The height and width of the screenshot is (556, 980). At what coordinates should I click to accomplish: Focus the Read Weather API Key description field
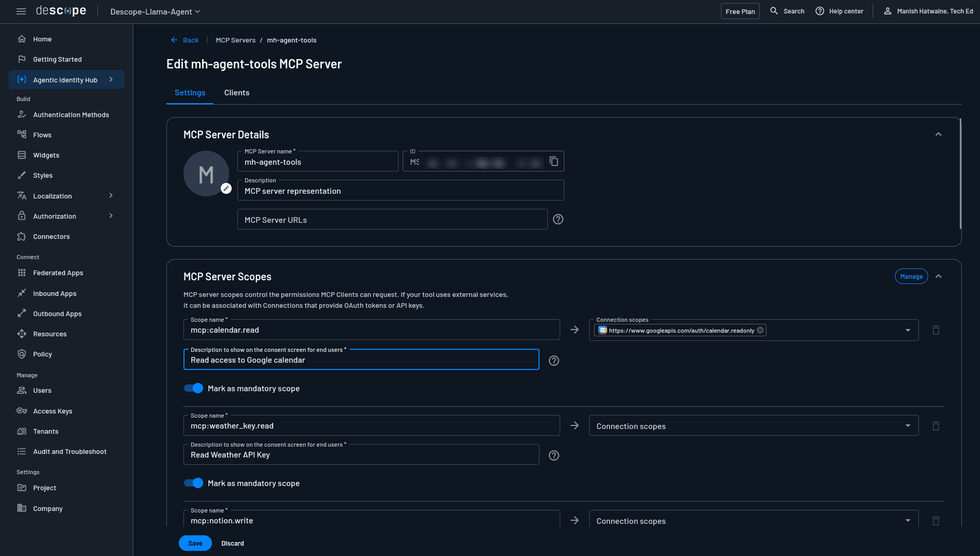coord(361,454)
